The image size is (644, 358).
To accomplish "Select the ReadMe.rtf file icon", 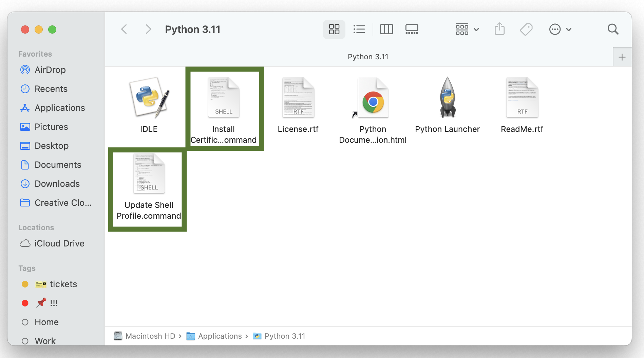I will pyautogui.click(x=522, y=97).
